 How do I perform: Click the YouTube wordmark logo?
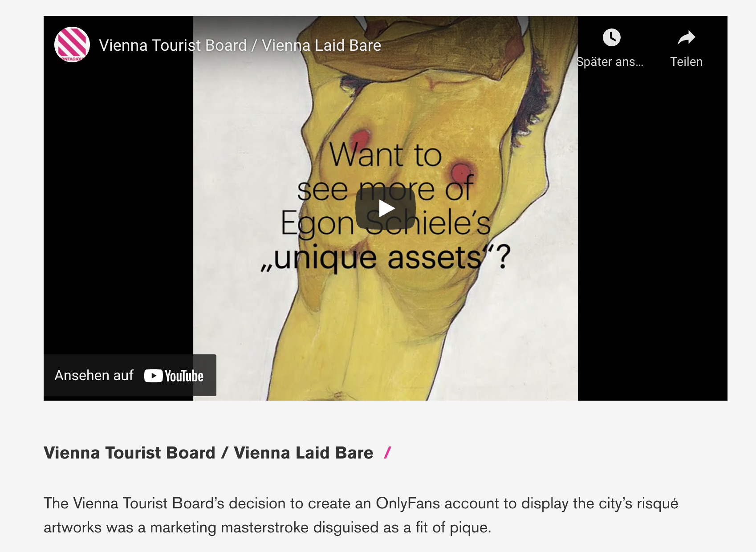(184, 376)
